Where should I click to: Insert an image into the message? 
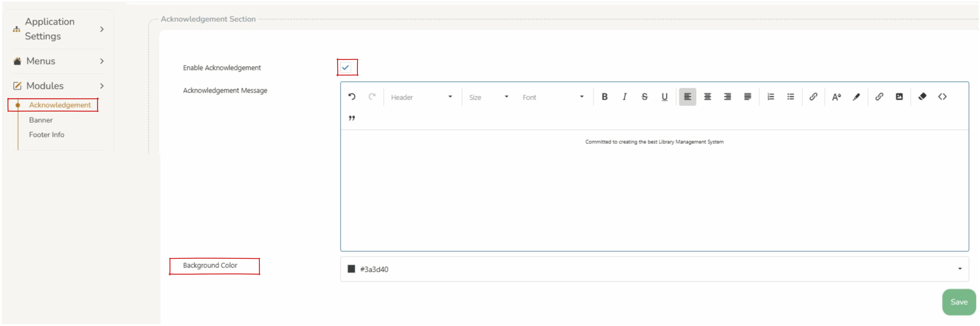(x=899, y=97)
